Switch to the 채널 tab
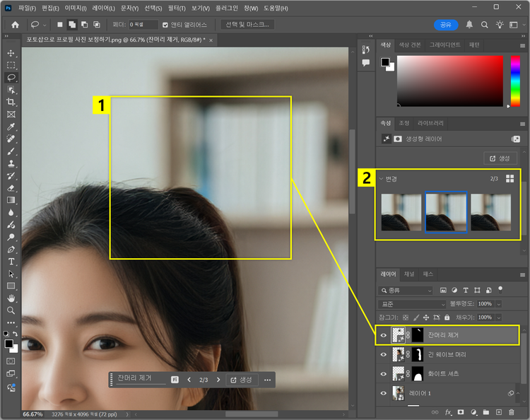530x420 pixels. pos(409,273)
